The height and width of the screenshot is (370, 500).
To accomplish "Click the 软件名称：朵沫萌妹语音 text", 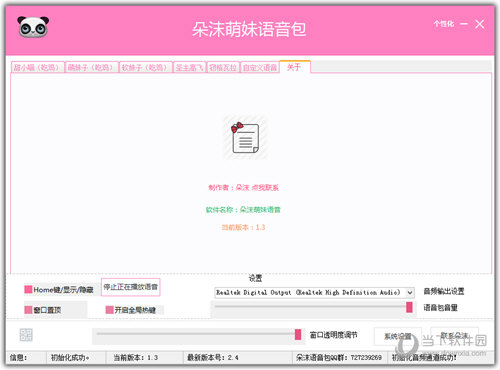I will pyautogui.click(x=243, y=210).
